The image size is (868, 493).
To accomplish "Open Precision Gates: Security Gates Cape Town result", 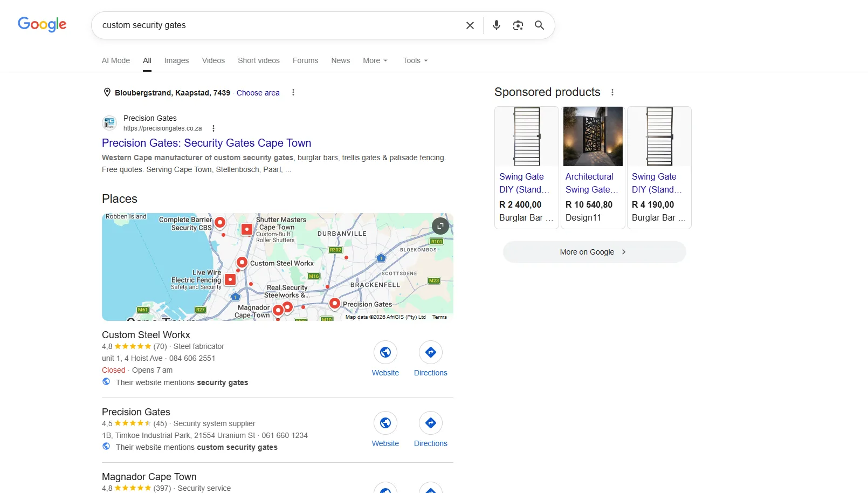I will (206, 143).
